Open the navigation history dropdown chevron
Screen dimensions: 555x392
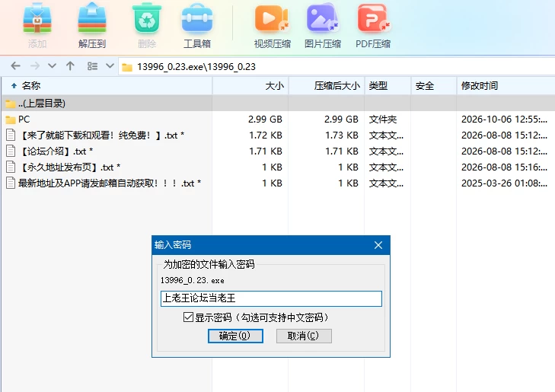point(52,65)
